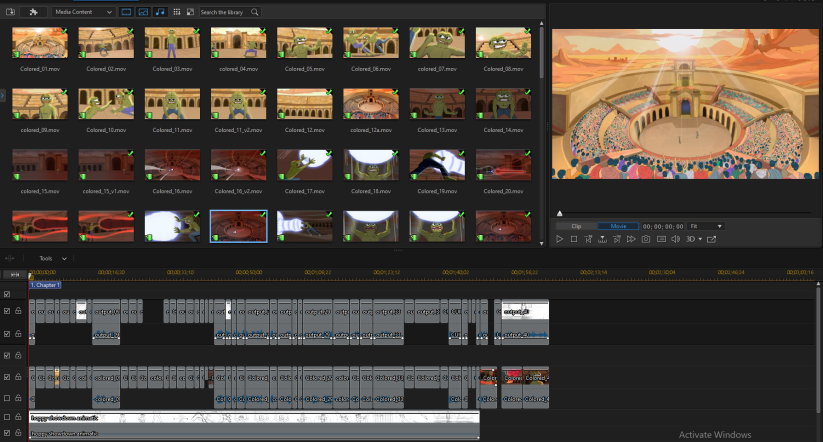Image resolution: width=823 pixels, height=442 pixels.
Task: Stop the preview playback
Action: 574,239
